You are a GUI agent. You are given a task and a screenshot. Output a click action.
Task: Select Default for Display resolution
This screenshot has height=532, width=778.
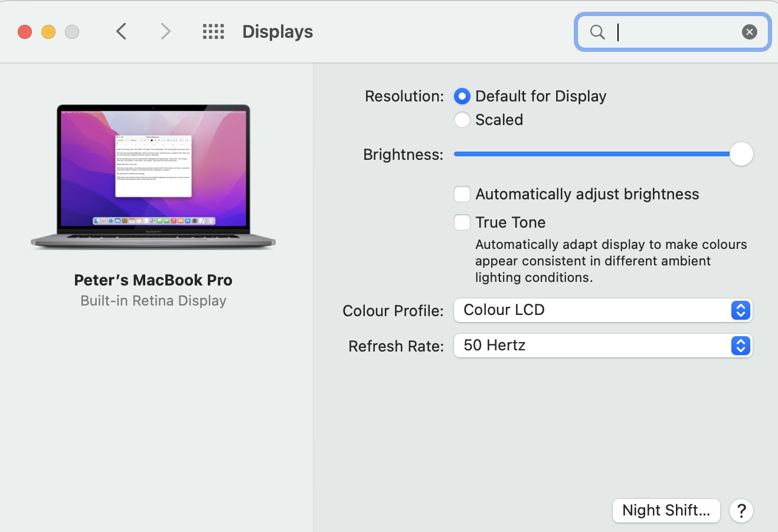coord(462,96)
